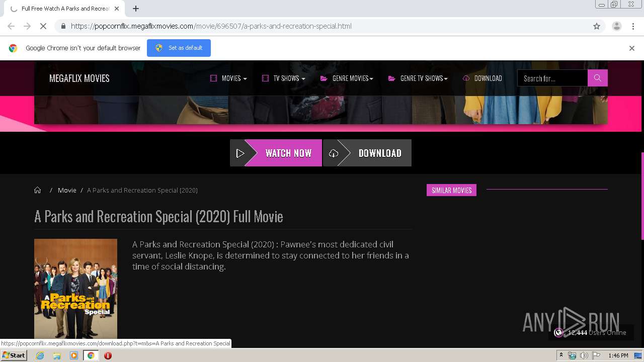Screen dimensions: 644x362
Task: Click the network tray icon
Action: click(572, 355)
